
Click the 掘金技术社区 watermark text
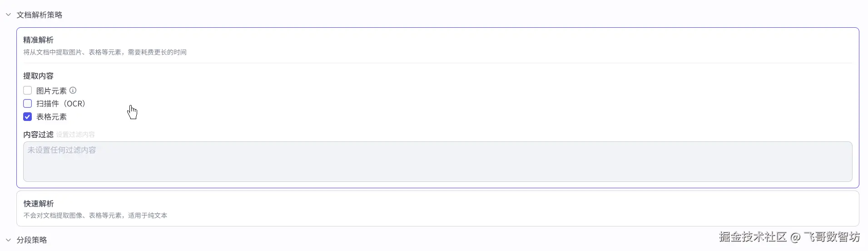coord(753,237)
